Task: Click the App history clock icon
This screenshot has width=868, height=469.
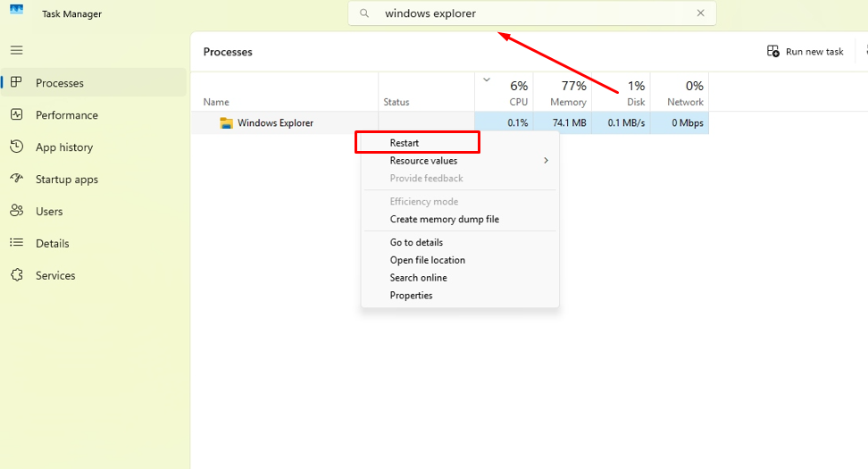Action: 17,147
